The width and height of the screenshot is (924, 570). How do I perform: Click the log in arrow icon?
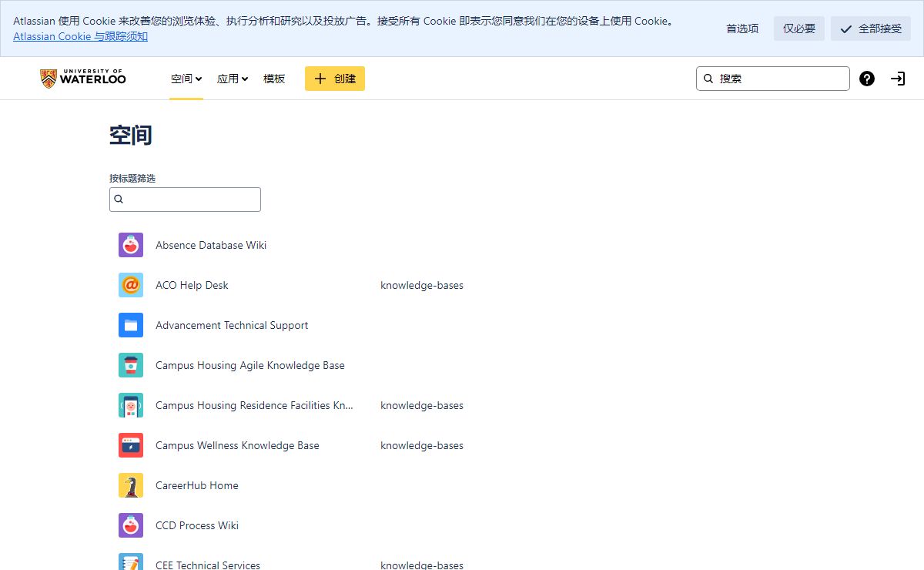click(898, 79)
